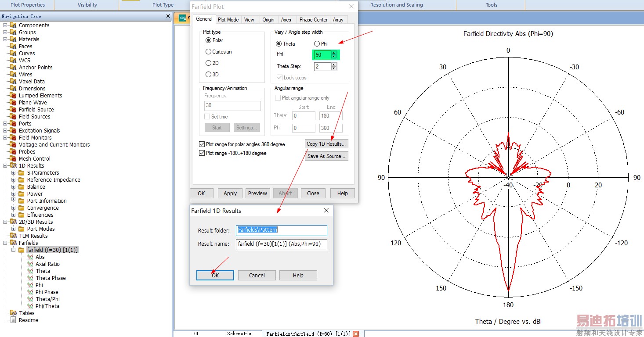Viewport: 644px width, 337px height.
Task: Switch to the Plot Mode tab
Action: pos(228,20)
